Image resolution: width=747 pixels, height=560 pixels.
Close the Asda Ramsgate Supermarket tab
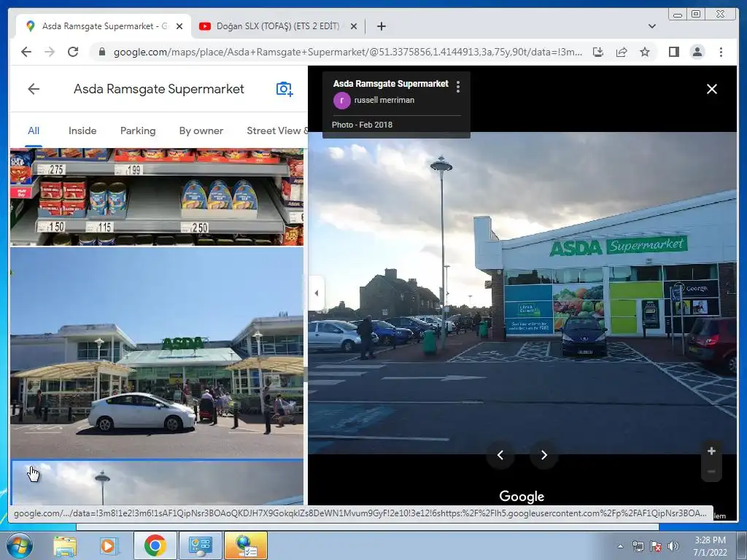click(x=179, y=26)
